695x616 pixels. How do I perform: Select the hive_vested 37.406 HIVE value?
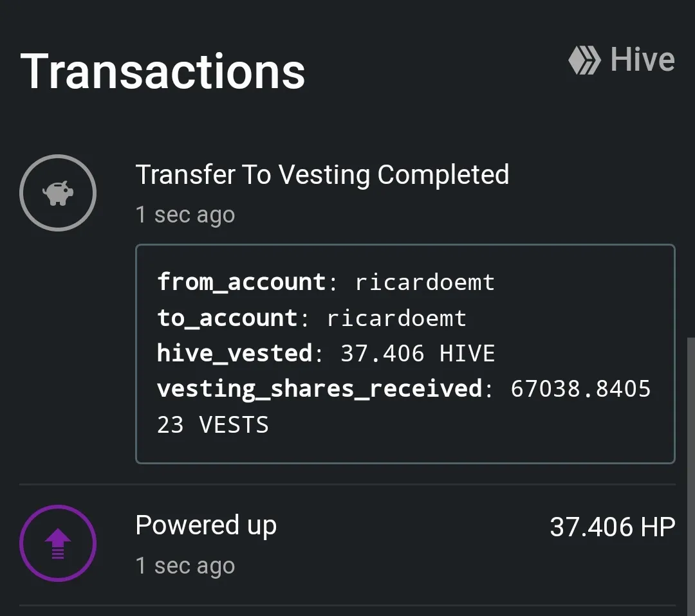[x=418, y=354]
